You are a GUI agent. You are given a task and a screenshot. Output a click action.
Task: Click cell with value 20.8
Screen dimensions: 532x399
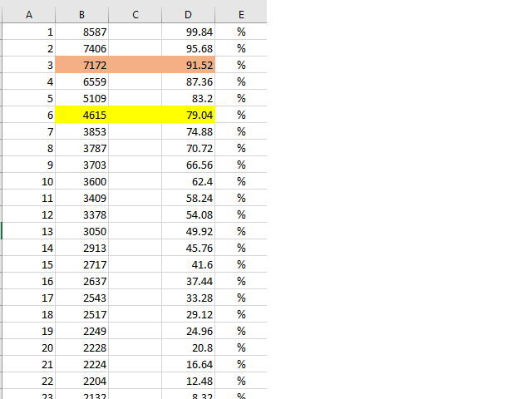point(189,347)
